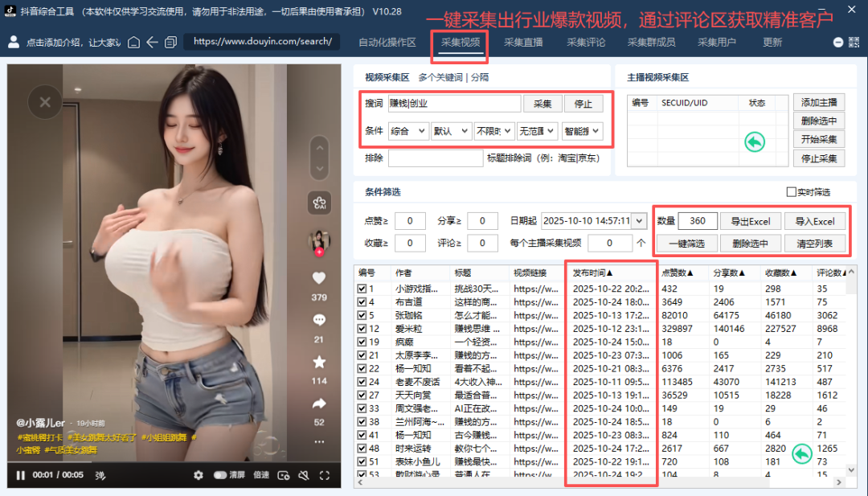Pause the video playback
This screenshot has width=868, height=496.
click(20, 475)
